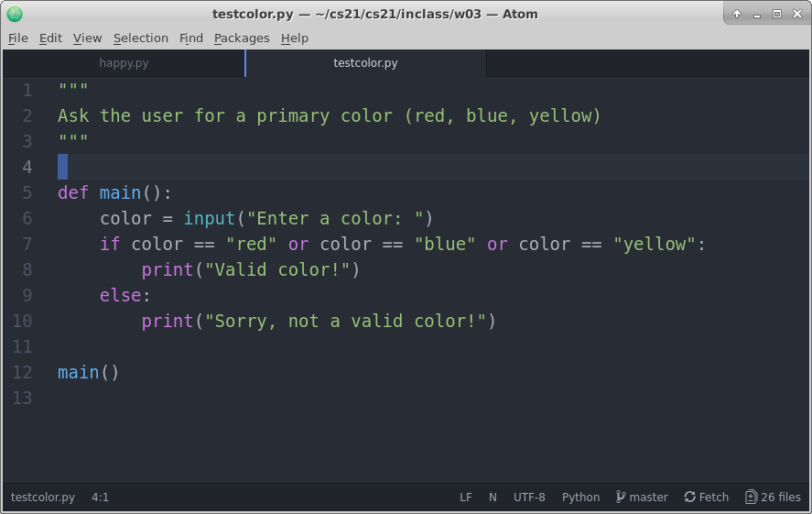Open the Packages menu
This screenshot has width=812, height=514.
(242, 38)
